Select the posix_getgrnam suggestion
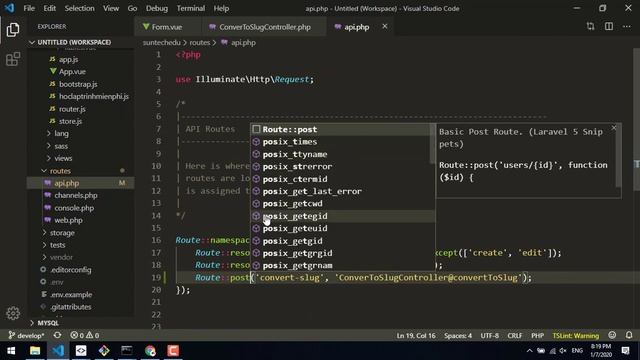 click(x=342, y=265)
